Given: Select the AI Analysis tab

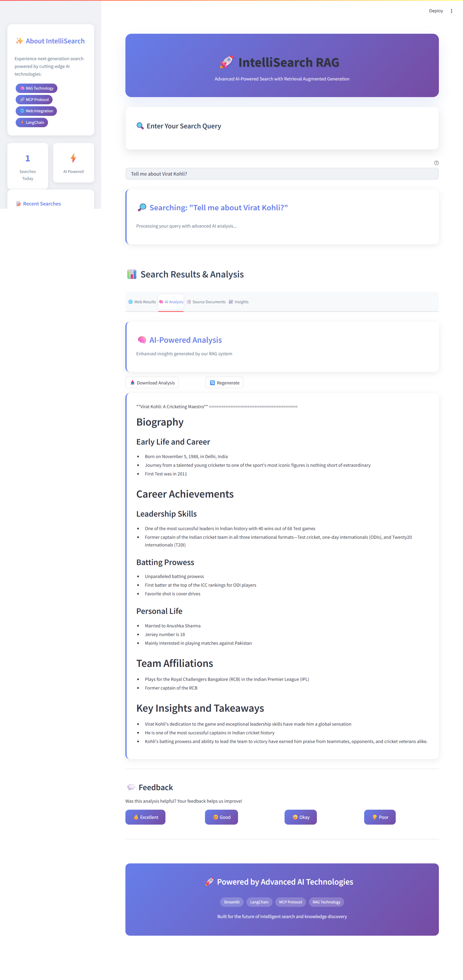Looking at the screenshot, I should pyautogui.click(x=171, y=302).
